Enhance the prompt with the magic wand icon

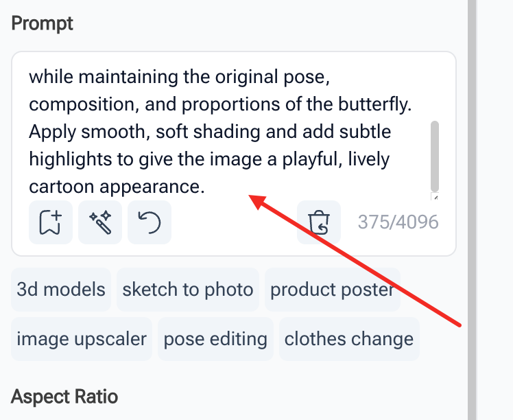click(x=100, y=222)
